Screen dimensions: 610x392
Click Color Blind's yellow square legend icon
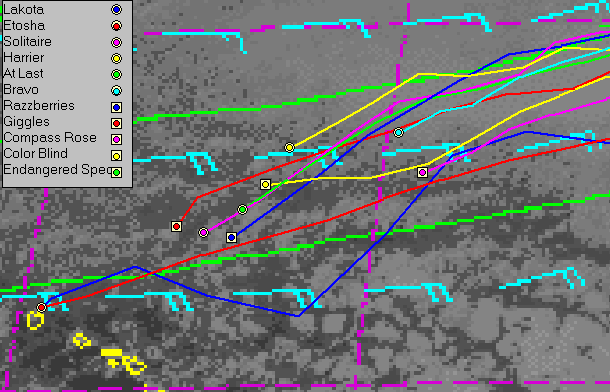[x=116, y=156]
